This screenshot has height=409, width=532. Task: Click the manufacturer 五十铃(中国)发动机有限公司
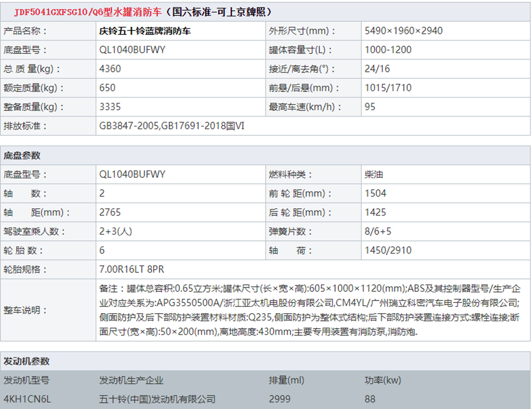pos(157,399)
